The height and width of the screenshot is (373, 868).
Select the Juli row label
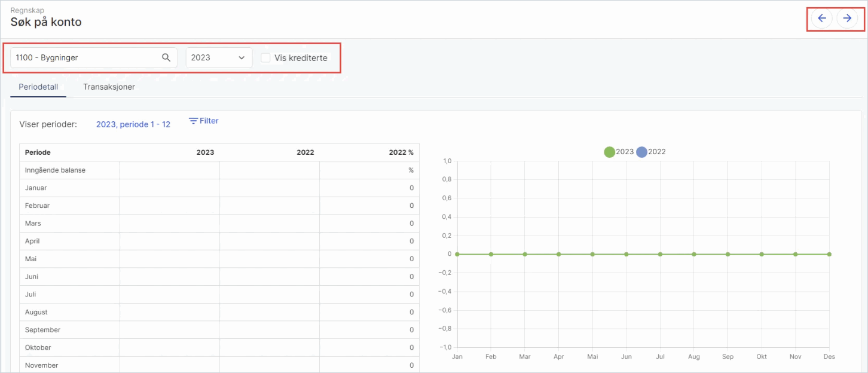click(31, 294)
